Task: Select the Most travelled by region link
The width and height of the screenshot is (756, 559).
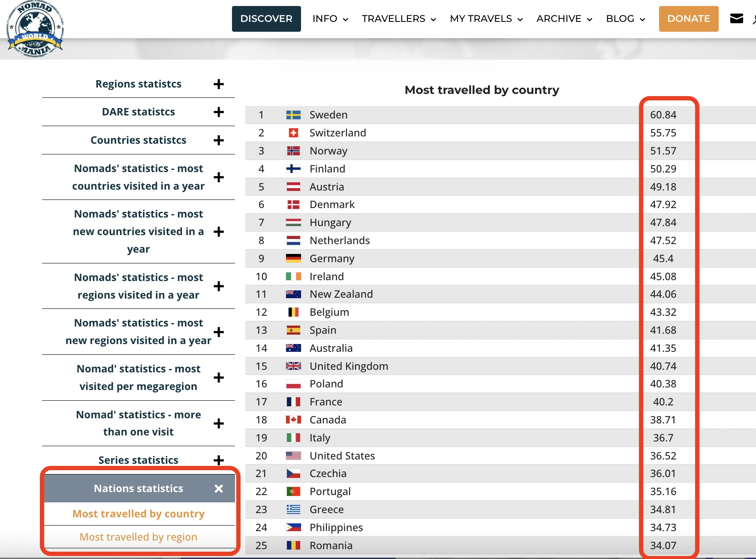Action: 139,537
